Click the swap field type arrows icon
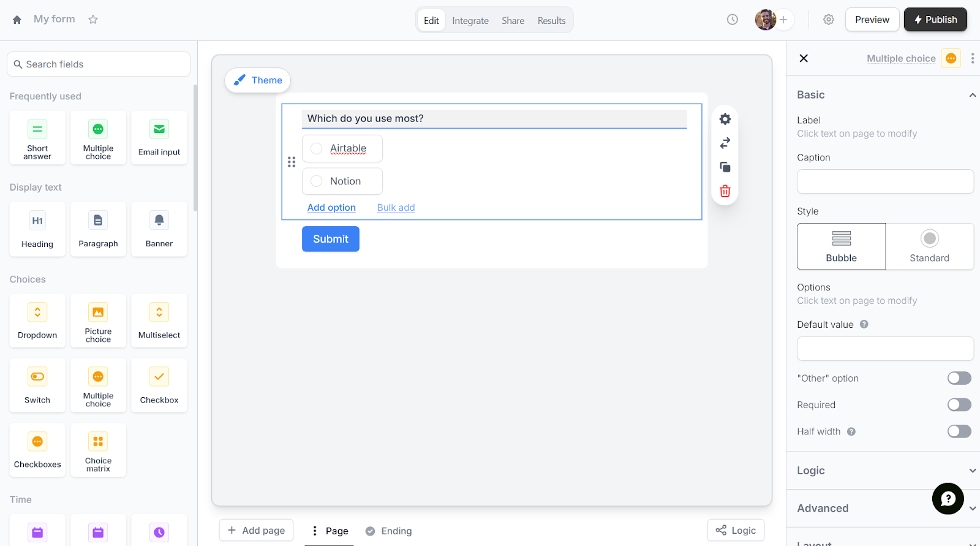 (x=725, y=143)
